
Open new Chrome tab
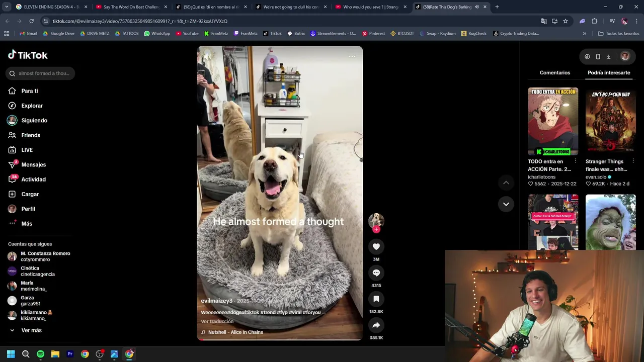497,7
